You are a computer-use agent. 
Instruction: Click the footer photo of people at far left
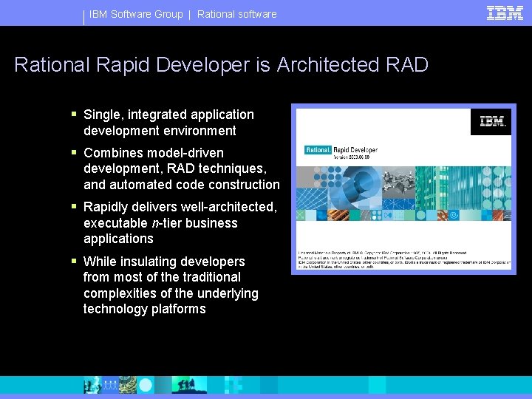(x=92, y=385)
